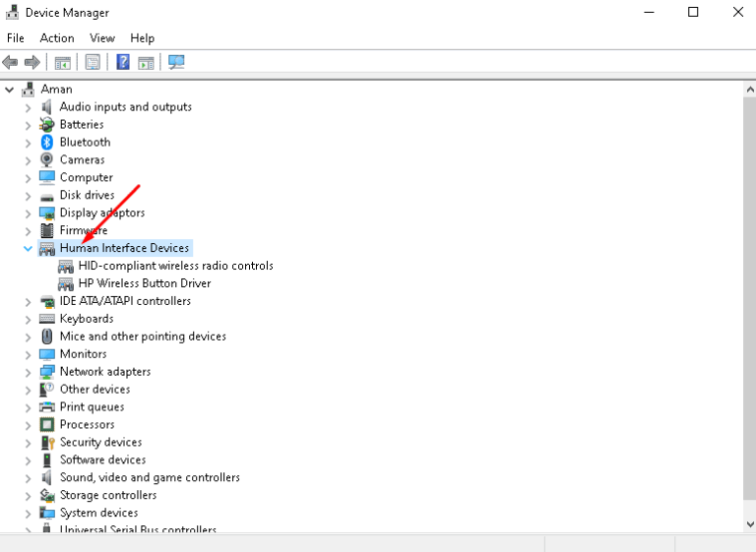
Task: Open Help via blue question mark icon
Action: pos(123,62)
